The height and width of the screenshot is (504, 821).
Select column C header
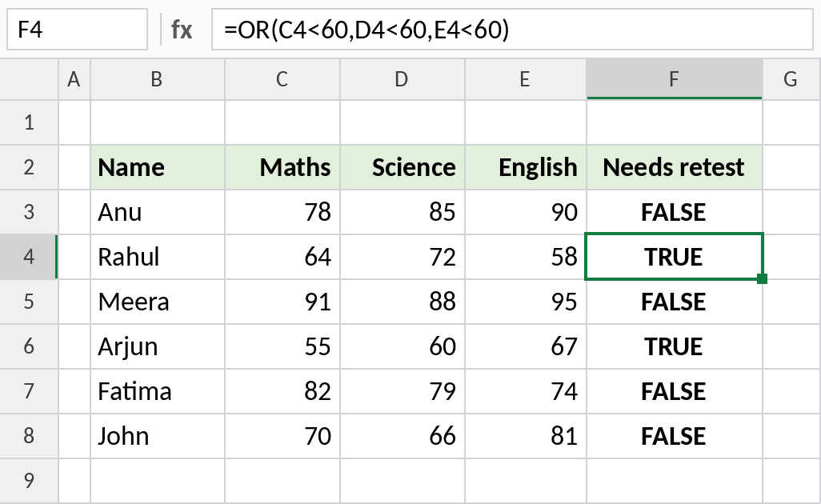tap(282, 79)
